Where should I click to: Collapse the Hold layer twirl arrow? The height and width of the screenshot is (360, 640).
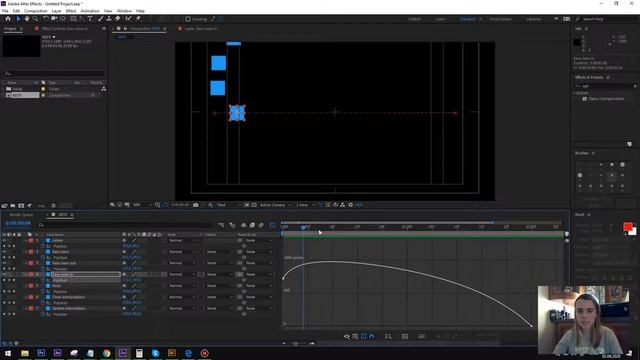coord(26,286)
